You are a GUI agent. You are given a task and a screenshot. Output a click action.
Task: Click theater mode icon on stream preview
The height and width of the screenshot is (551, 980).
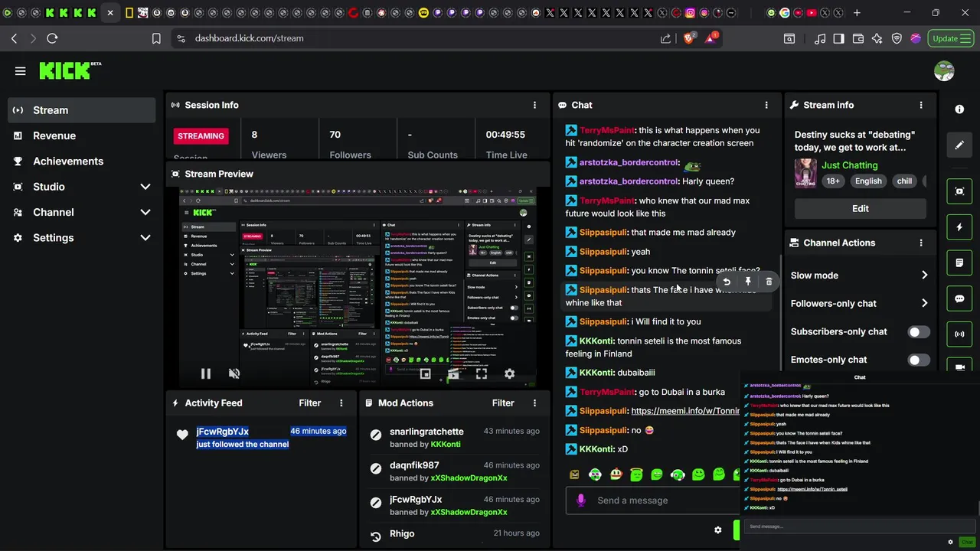pyautogui.click(x=453, y=374)
